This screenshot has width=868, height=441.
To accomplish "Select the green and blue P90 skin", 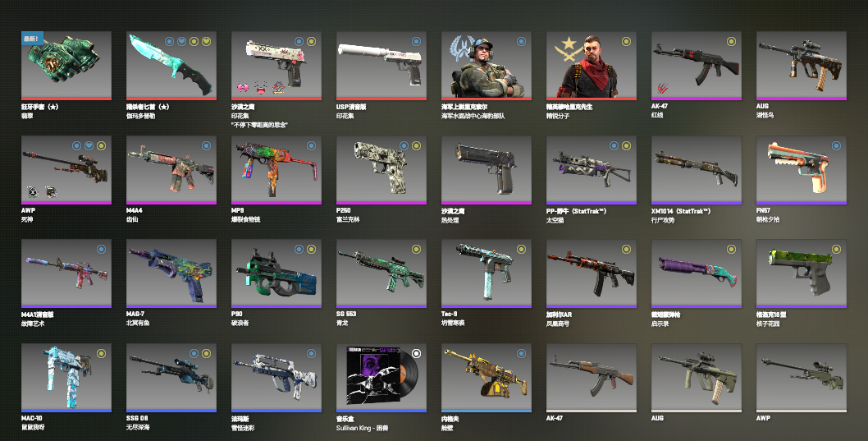I will [276, 273].
